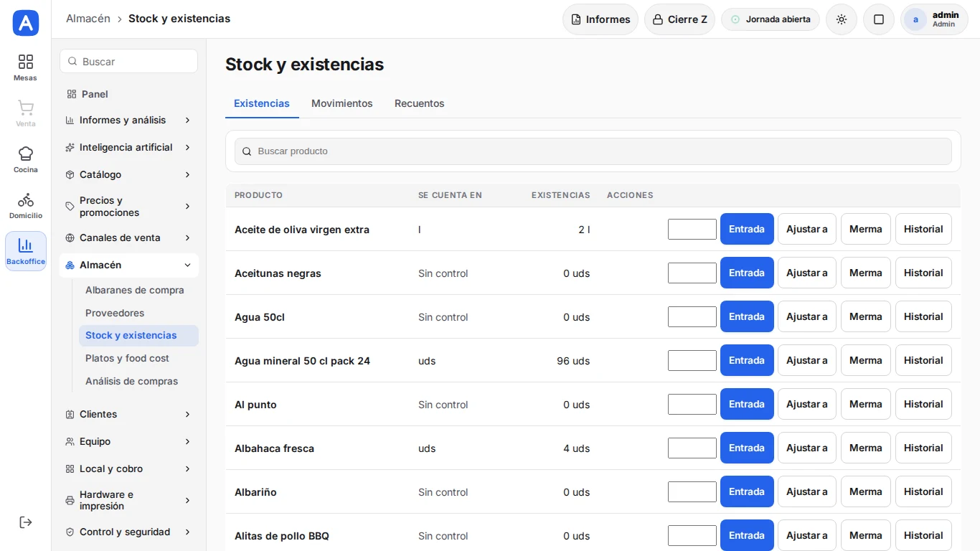Click Almacén breadcrumb link
Image resolution: width=980 pixels, height=551 pixels.
[88, 19]
